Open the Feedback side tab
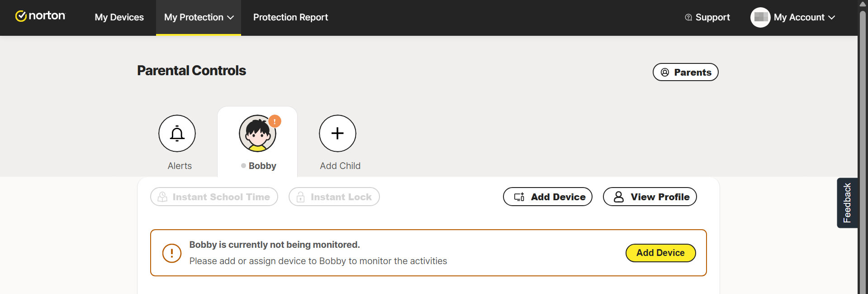Image resolution: width=868 pixels, height=294 pixels. (x=847, y=202)
